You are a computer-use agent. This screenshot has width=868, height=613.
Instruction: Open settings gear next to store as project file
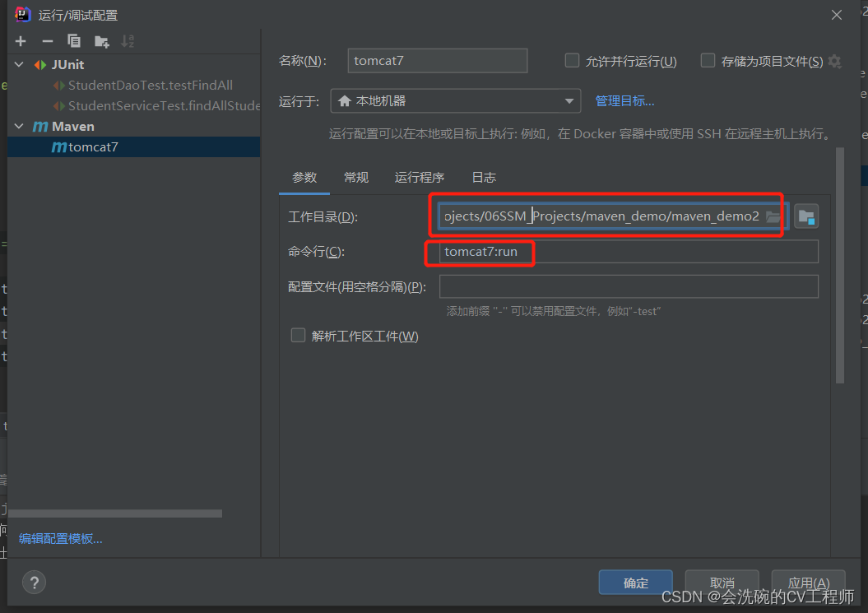click(x=834, y=61)
